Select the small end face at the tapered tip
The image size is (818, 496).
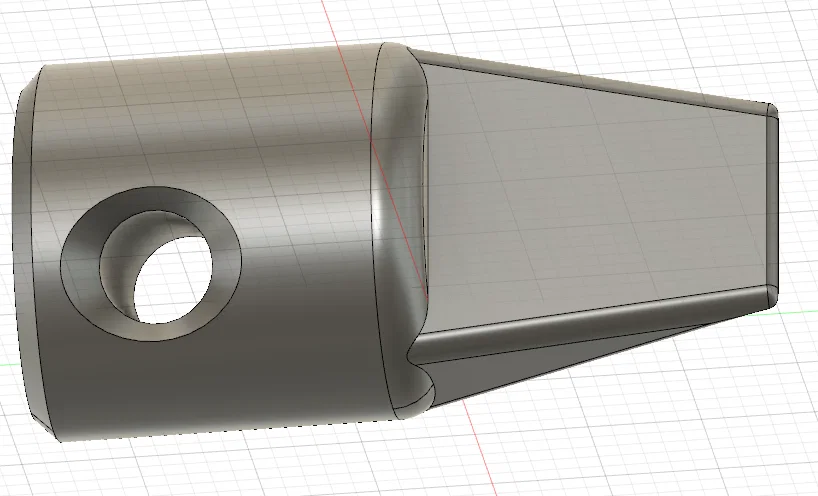772,203
